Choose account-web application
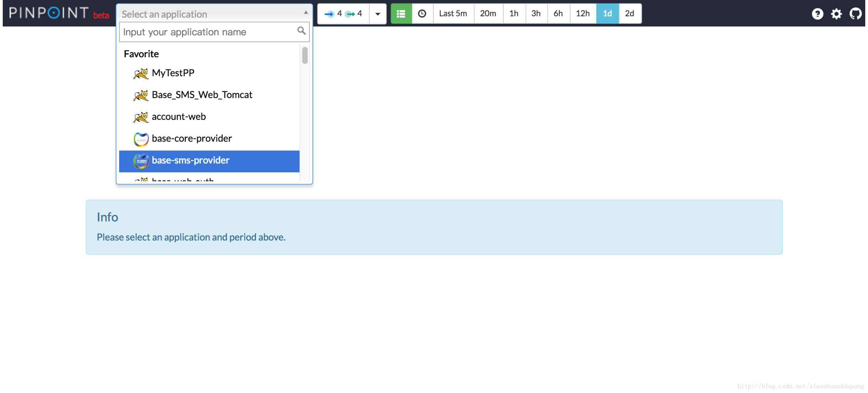Viewport: 868px width, 393px height. 209,117
